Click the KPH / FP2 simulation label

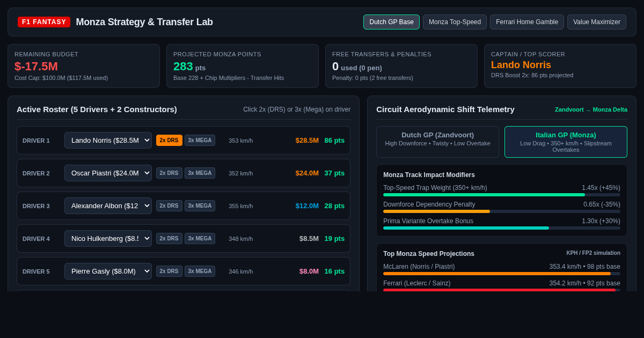point(593,253)
